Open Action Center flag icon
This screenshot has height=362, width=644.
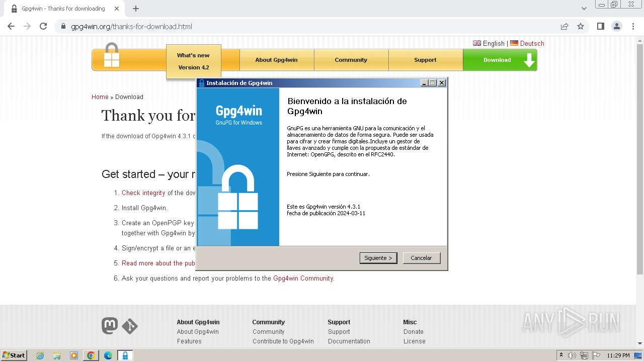click(595, 355)
